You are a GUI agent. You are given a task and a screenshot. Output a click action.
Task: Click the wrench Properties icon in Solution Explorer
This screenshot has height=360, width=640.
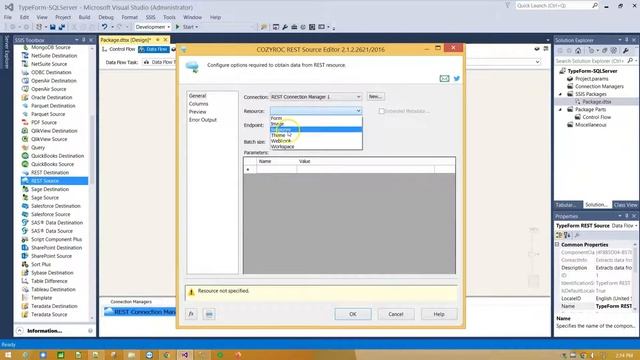pyautogui.click(x=626, y=51)
